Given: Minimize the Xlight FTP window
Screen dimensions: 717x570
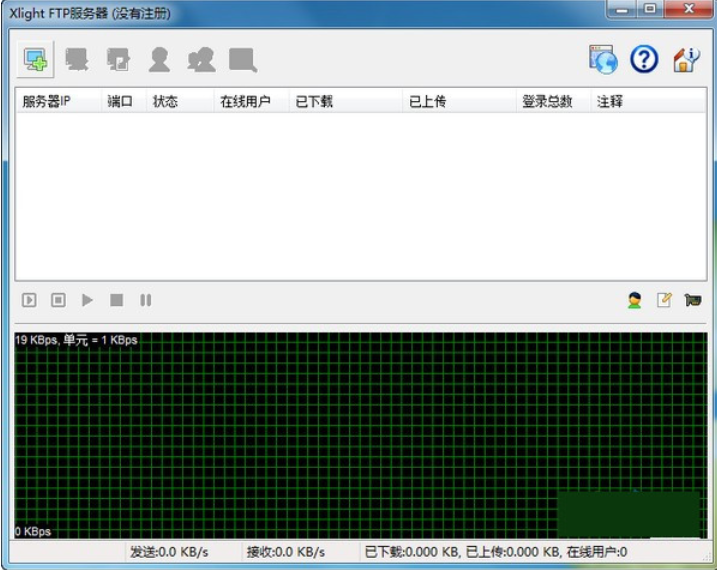Looking at the screenshot, I should click(x=622, y=9).
